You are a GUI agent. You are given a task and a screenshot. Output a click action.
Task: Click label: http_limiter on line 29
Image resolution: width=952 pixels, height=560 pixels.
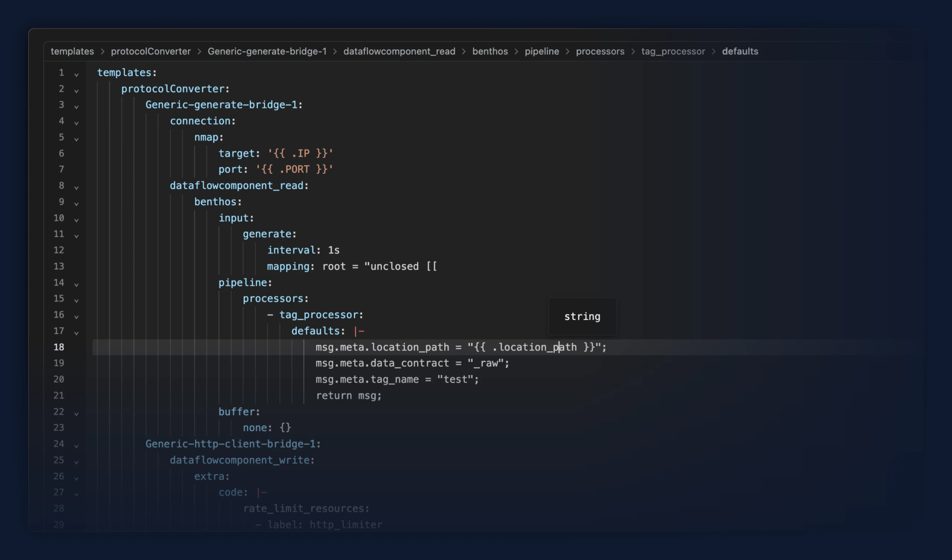[x=325, y=525]
